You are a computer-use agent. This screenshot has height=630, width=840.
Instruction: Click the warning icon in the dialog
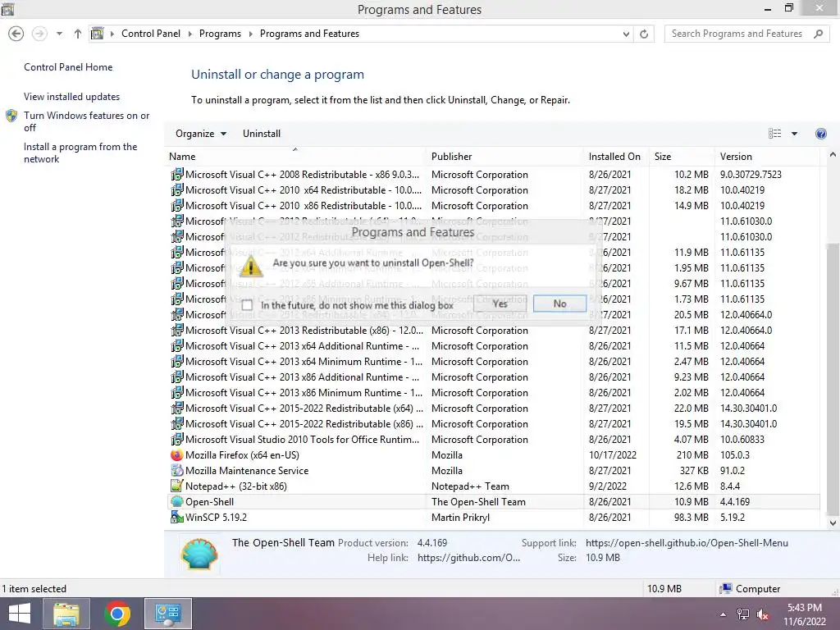coord(251,266)
